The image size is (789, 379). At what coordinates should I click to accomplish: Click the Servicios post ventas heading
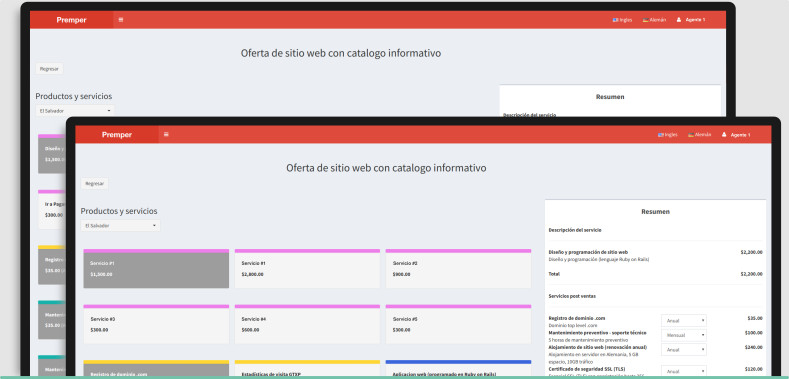(572, 296)
